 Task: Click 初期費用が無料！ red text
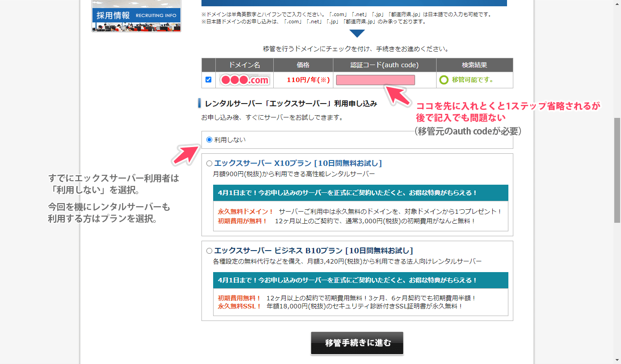click(x=242, y=221)
